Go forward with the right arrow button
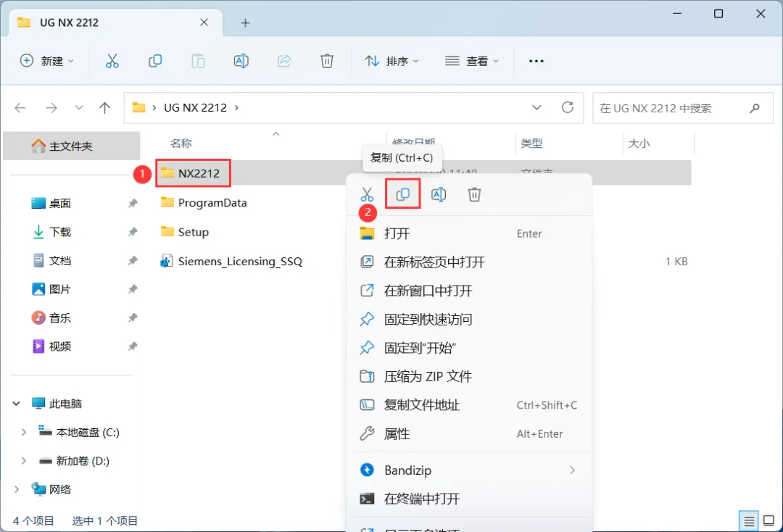 click(x=51, y=108)
